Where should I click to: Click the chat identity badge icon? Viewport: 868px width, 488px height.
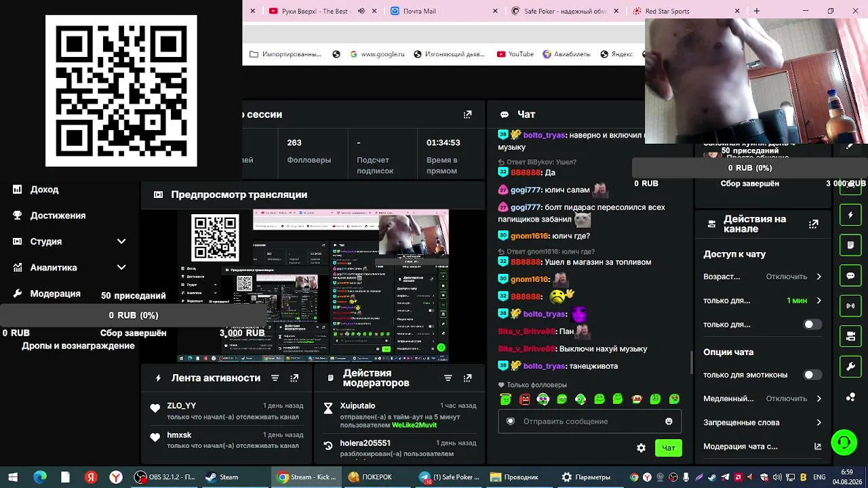[x=511, y=422]
